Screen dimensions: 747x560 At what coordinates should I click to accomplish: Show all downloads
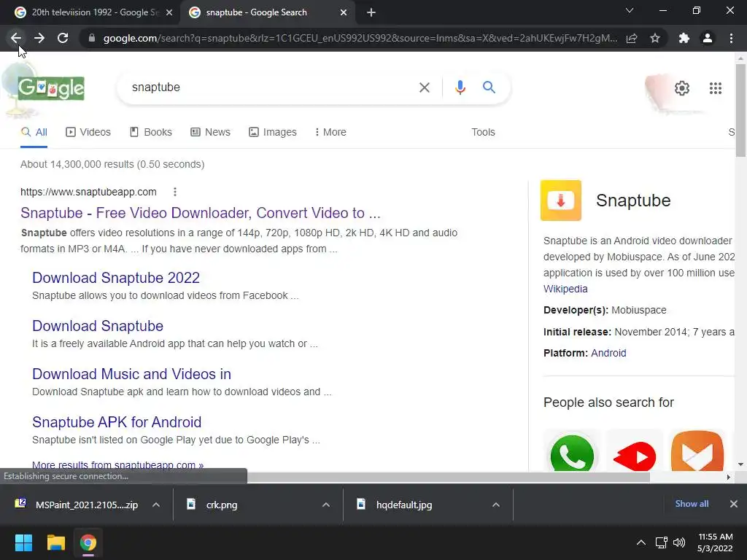point(692,504)
